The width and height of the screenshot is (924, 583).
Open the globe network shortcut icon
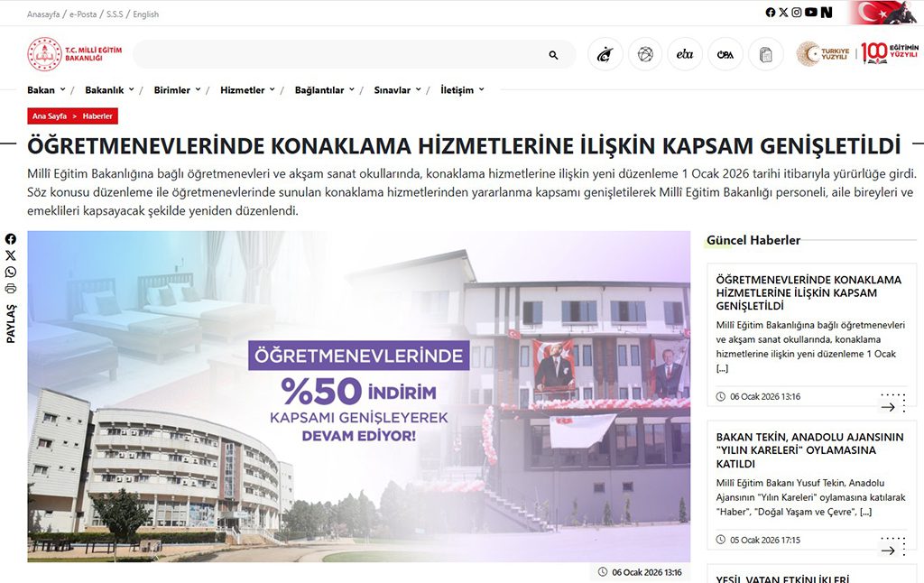pos(645,55)
